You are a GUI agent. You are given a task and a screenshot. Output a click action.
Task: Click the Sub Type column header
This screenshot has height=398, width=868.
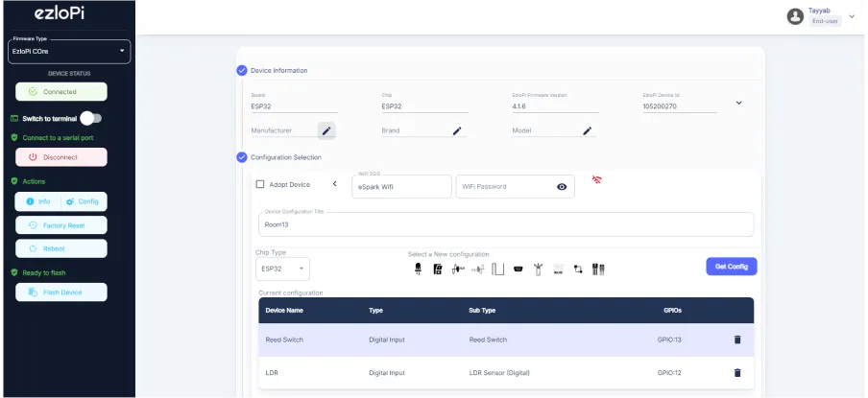[x=482, y=311]
